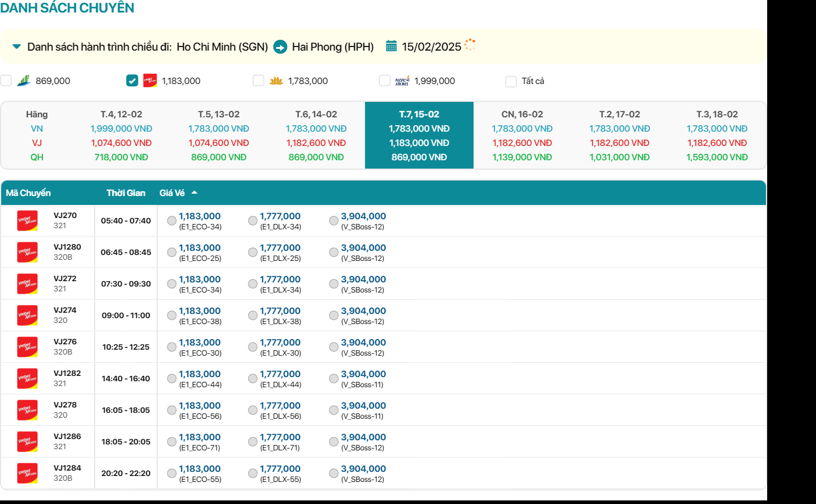Sort by 'Giá Vé' using the arrow
This screenshot has width=816, height=504.
coord(194,193)
